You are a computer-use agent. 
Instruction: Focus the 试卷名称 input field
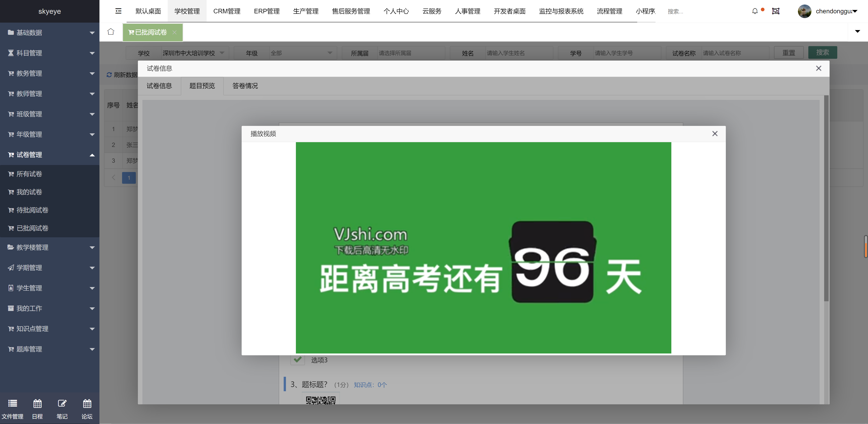pyautogui.click(x=735, y=53)
